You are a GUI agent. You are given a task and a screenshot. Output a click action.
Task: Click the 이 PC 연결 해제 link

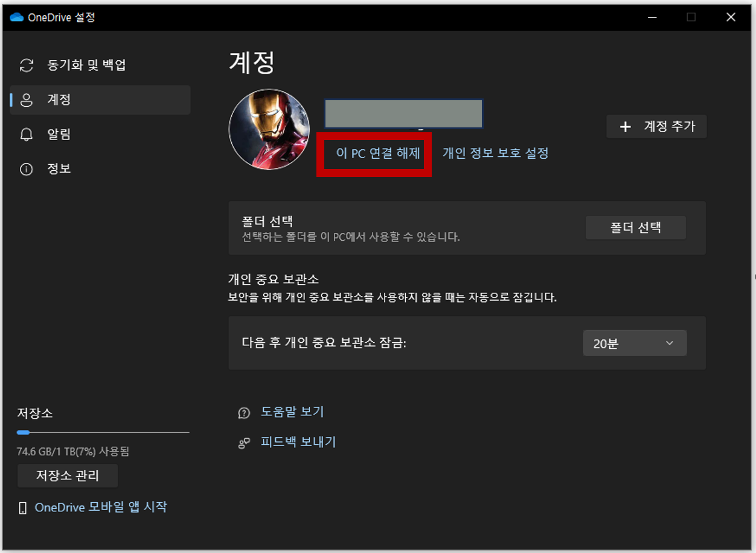pos(378,153)
